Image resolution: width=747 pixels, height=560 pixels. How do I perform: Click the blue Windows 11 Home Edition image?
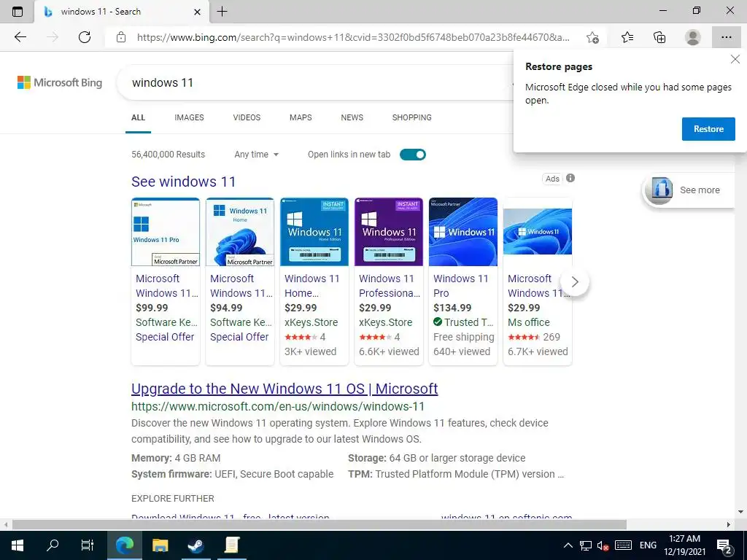coord(314,232)
